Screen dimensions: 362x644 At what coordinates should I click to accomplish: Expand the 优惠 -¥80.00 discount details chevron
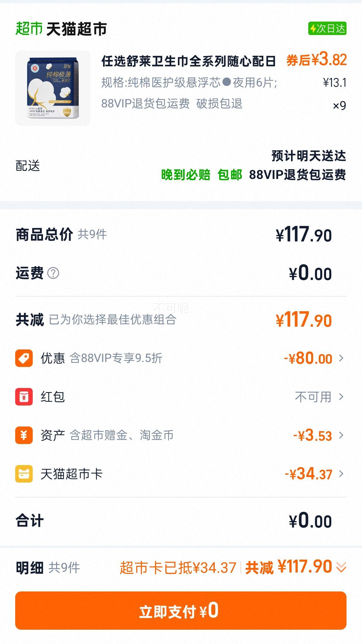pos(341,358)
